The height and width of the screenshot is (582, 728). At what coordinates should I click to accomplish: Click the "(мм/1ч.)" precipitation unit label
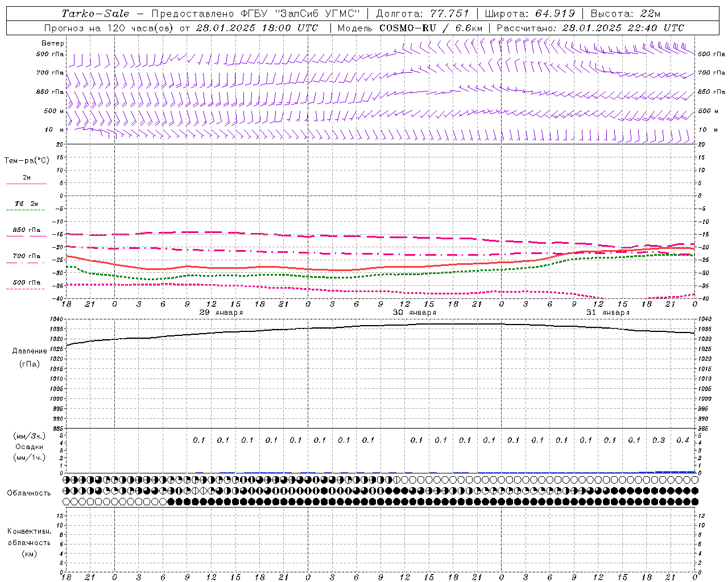[x=30, y=458]
